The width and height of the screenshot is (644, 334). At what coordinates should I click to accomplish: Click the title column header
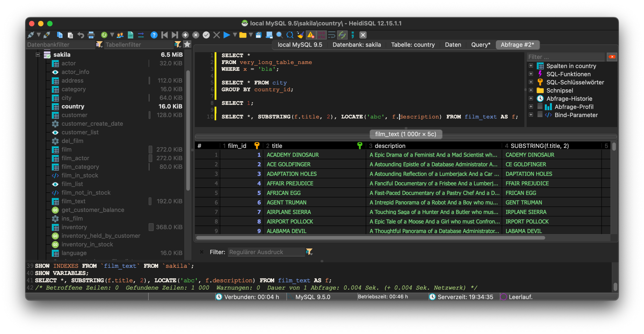(314, 146)
